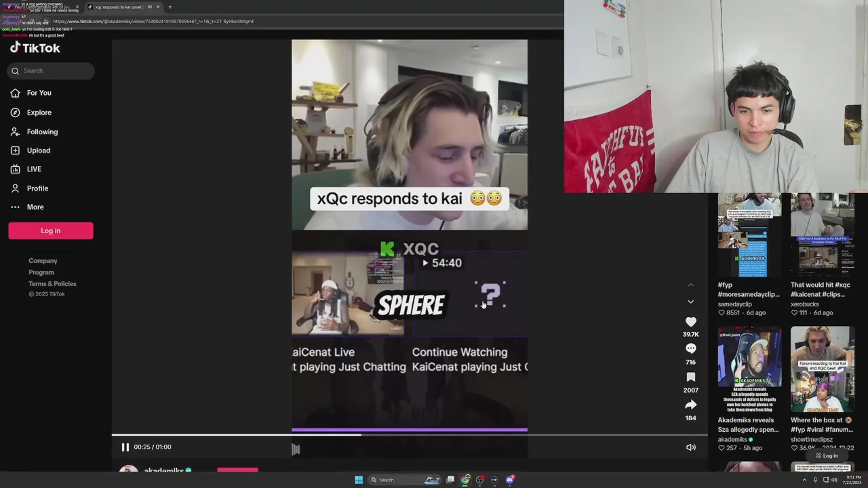Open the Windows Start menu
Image resolution: width=868 pixels, height=488 pixels.
coord(359,480)
